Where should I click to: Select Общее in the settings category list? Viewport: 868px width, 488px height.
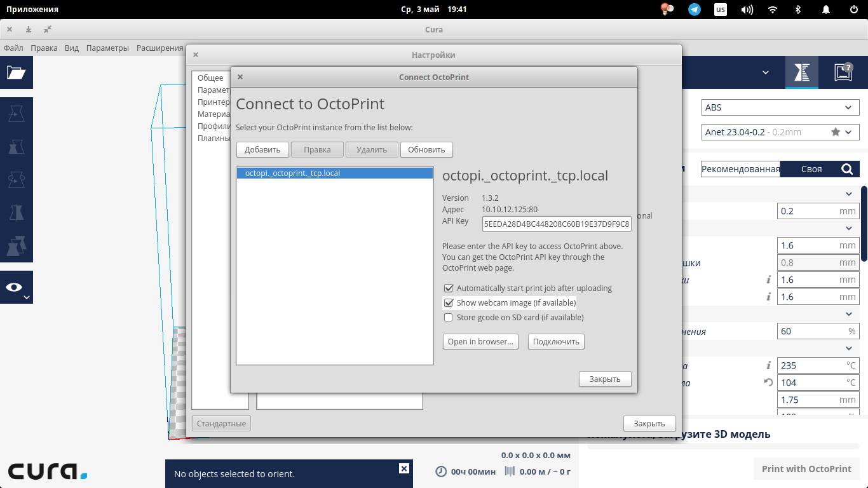click(210, 78)
